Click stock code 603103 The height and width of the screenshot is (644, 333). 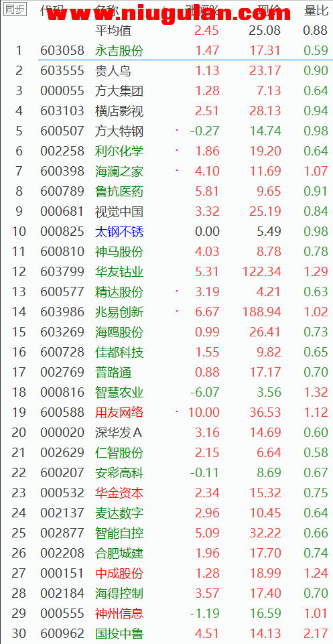(62, 111)
